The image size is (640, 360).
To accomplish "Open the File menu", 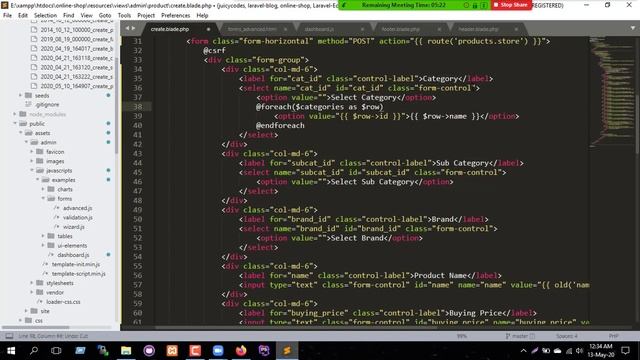I will 7,16.
